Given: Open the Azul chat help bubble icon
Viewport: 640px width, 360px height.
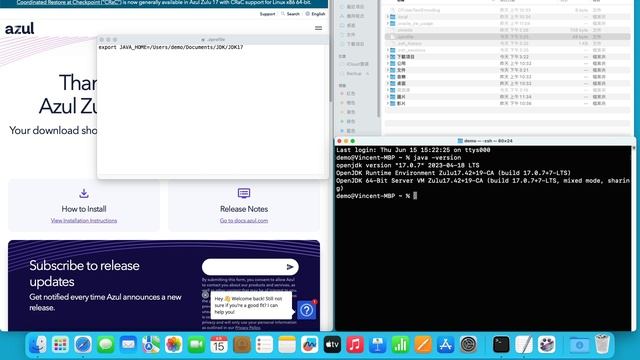Looking at the screenshot, I should click(307, 311).
